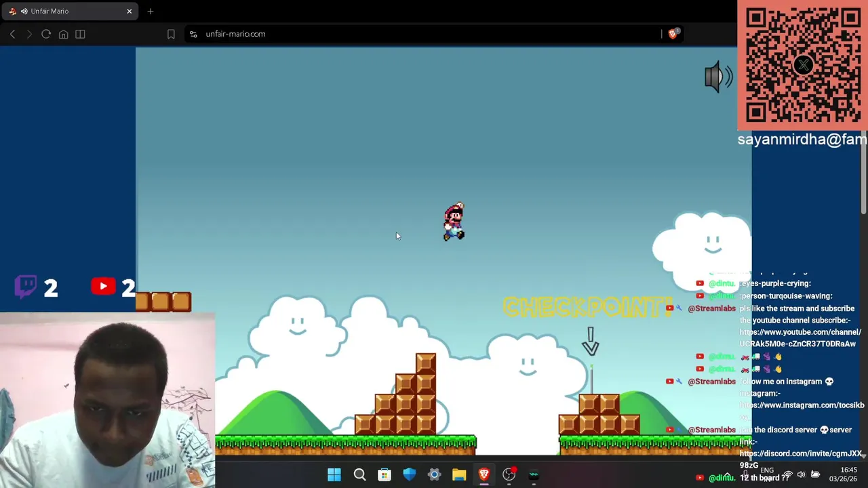868x488 pixels.
Task: Toggle the browser sidebar panel
Action: coord(80,34)
